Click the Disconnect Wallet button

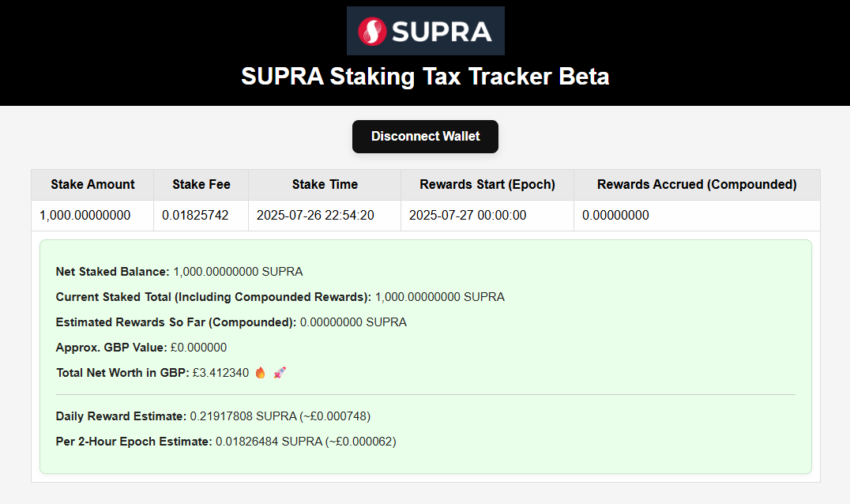tap(425, 137)
